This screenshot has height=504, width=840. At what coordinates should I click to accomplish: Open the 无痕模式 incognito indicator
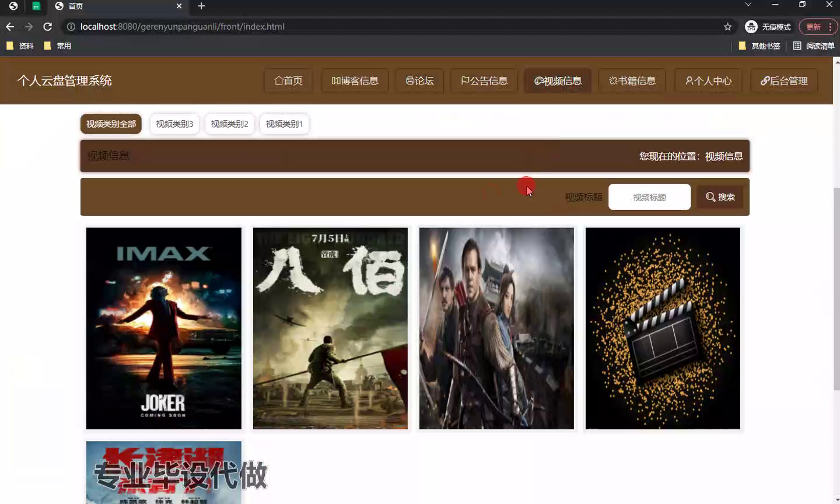(768, 27)
